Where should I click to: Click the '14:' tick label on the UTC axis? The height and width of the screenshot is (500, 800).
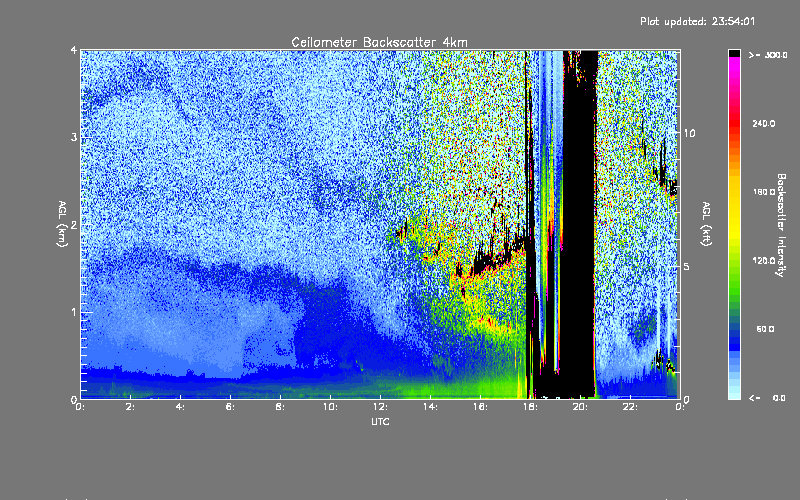coord(431,407)
